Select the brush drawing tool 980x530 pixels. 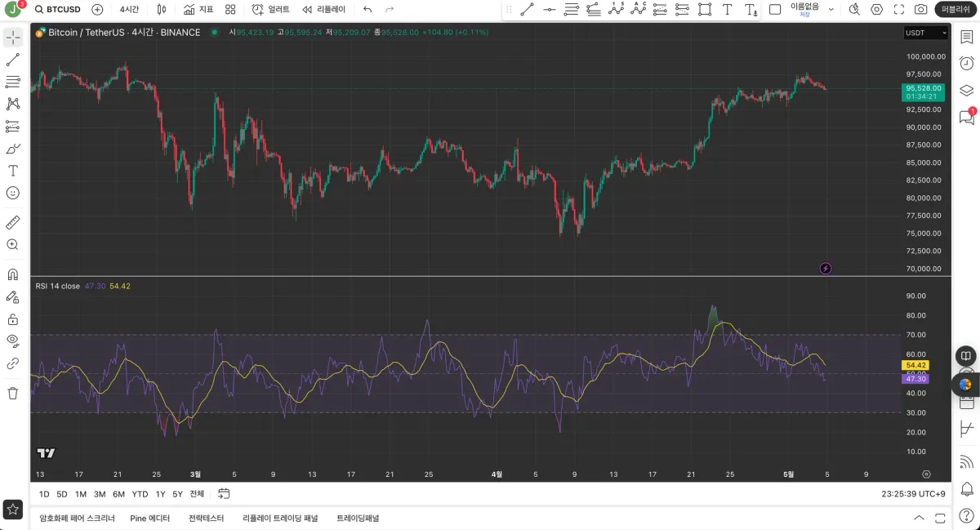pos(13,149)
